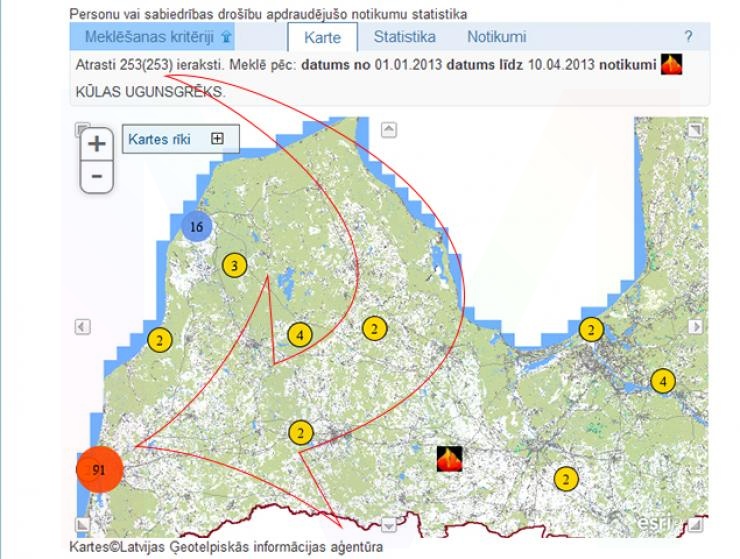The width and height of the screenshot is (740, 559).
Task: Pan the map down using bottom arrow
Action: click(390, 524)
